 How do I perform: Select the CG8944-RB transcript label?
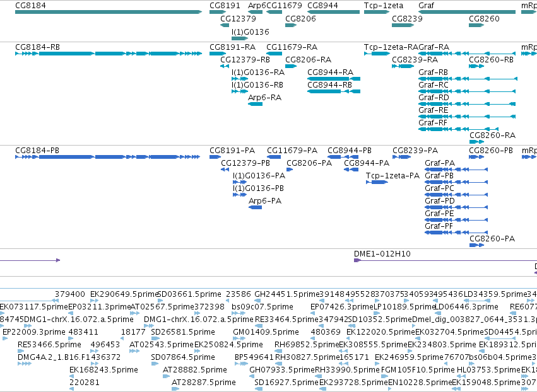pyautogui.click(x=329, y=85)
